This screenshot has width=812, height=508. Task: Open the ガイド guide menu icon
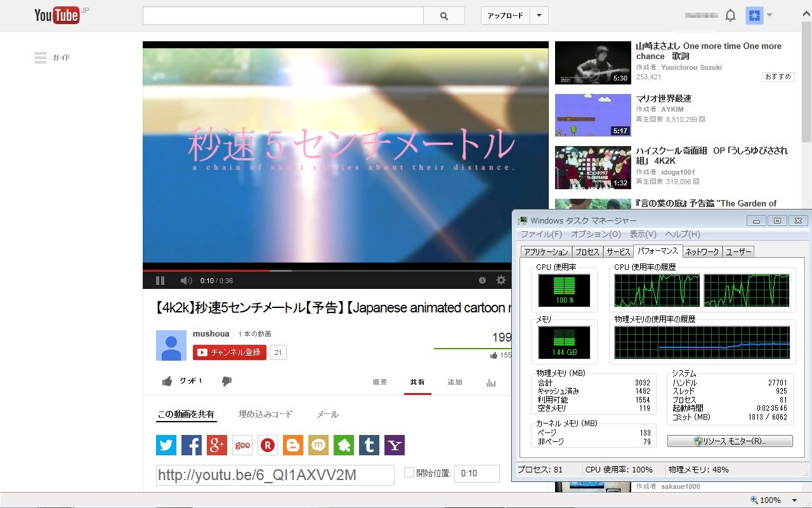pyautogui.click(x=41, y=58)
